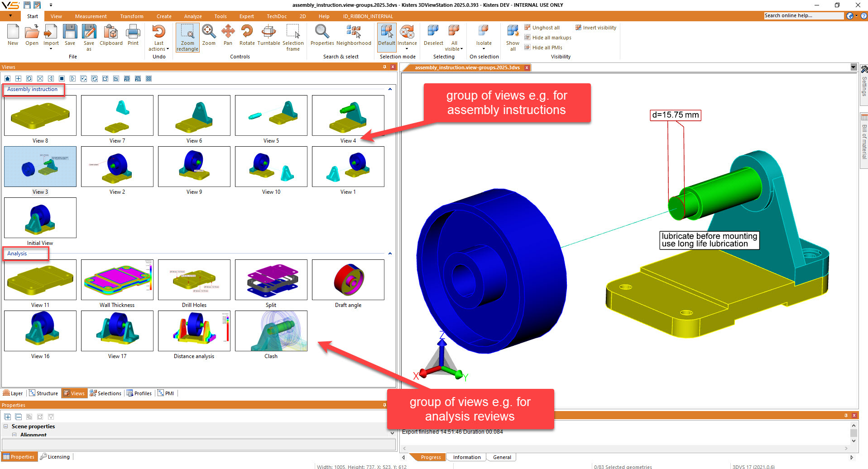
Task: Collapse the Scene properties tree node
Action: (x=6, y=426)
